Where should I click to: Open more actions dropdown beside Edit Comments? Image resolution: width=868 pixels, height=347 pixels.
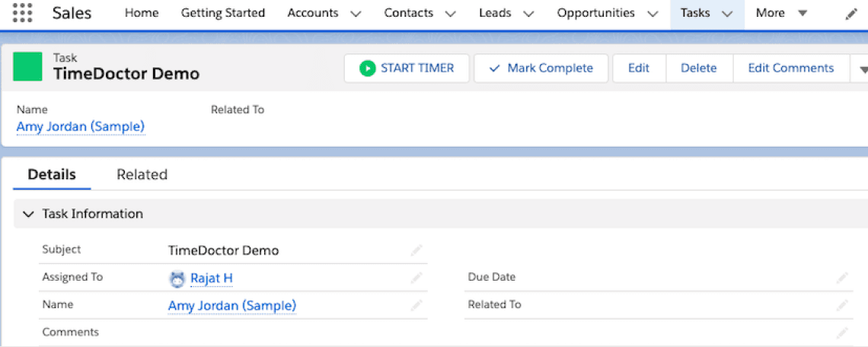861,68
